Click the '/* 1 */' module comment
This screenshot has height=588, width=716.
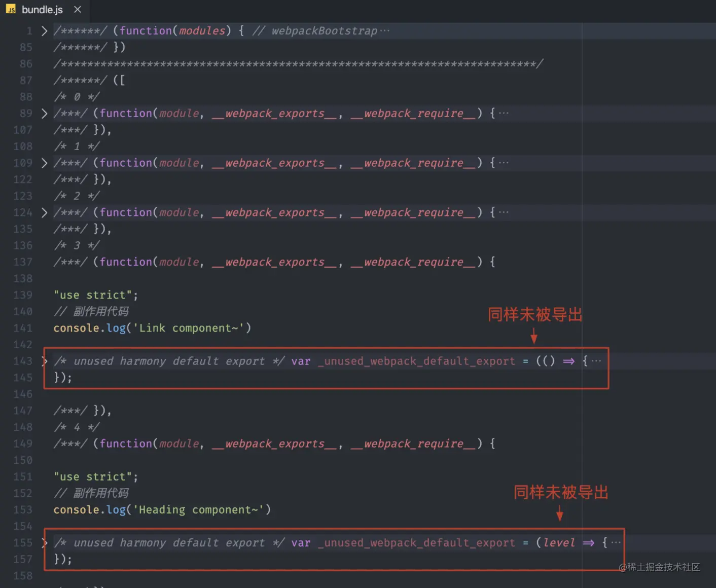pyautogui.click(x=77, y=146)
